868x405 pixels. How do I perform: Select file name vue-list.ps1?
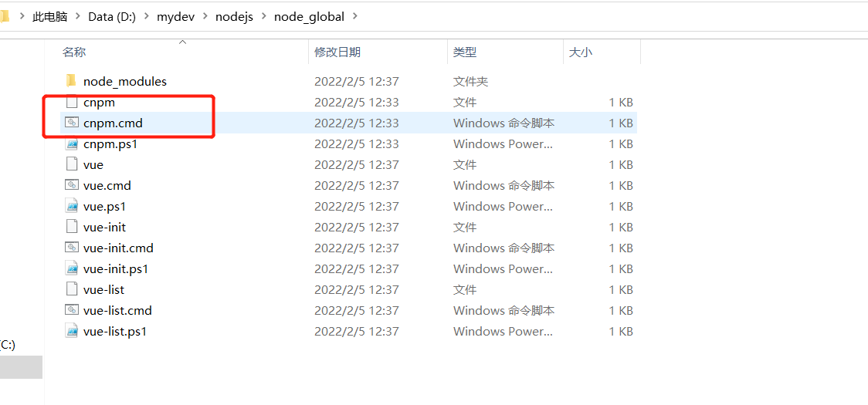click(x=114, y=332)
